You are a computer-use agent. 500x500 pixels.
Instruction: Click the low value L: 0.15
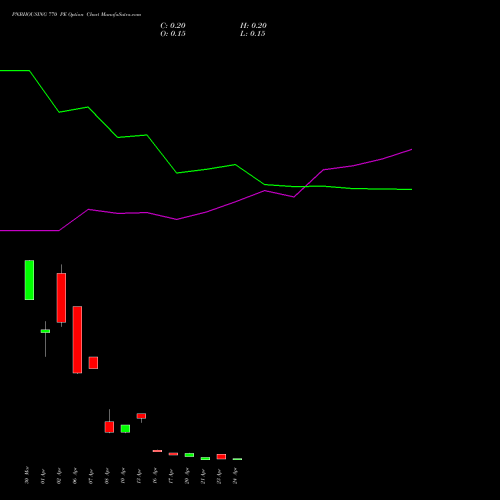tap(253, 34)
